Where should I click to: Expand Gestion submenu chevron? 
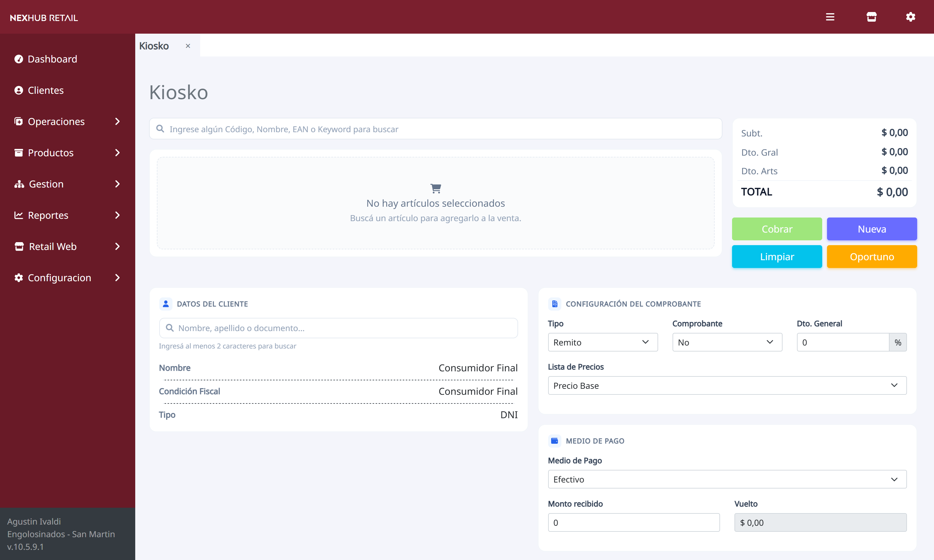point(118,184)
